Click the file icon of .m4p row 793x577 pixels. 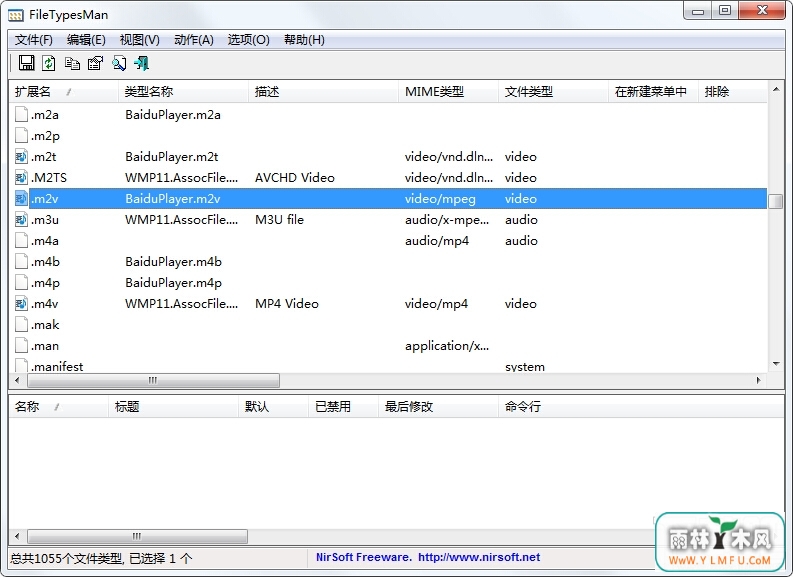pyautogui.click(x=21, y=283)
